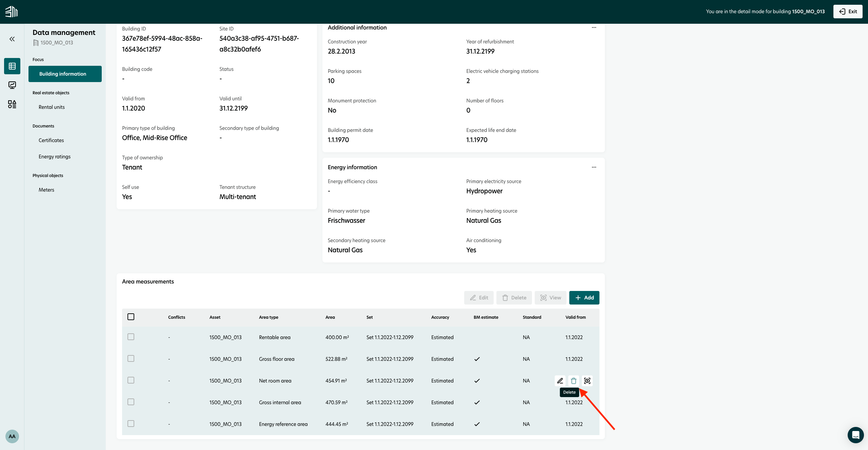Image resolution: width=868 pixels, height=450 pixels.
Task: Click the Edit icon for Net room area
Action: (559, 380)
